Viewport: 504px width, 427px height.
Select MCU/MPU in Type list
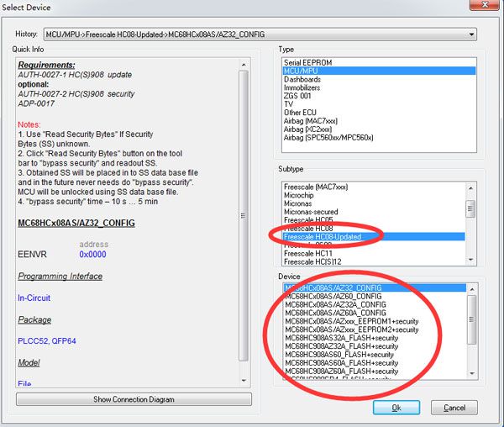click(x=379, y=71)
